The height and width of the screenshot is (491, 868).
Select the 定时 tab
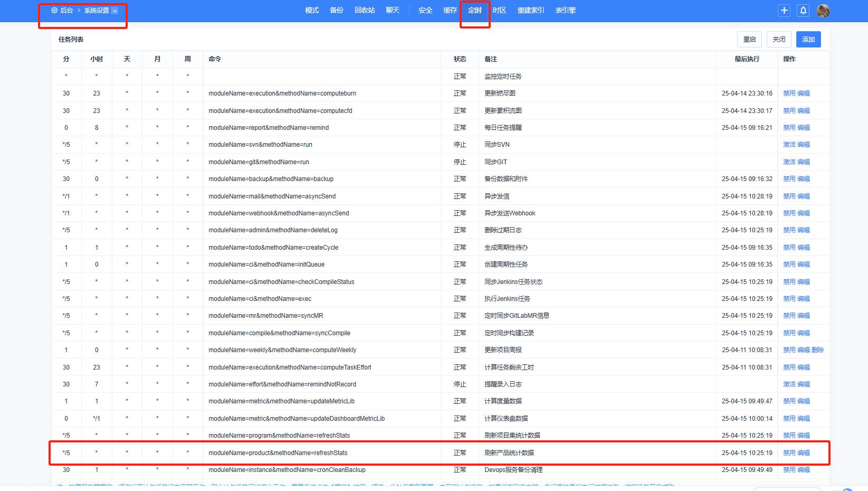(x=475, y=11)
